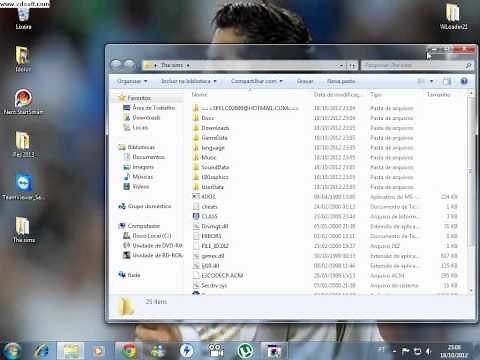This screenshot has width=480, height=360.
Task: Click the Gravar toolbar button
Action: pyautogui.click(x=305, y=81)
